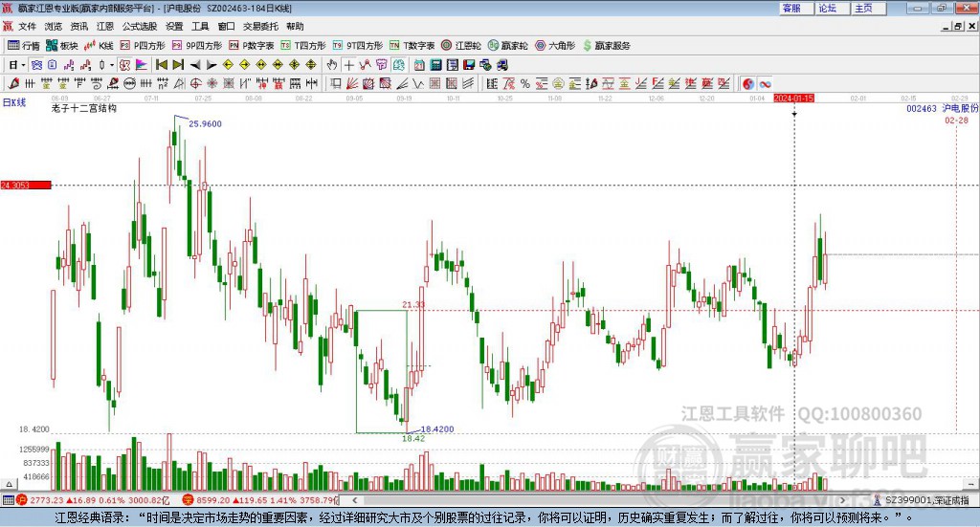Open the 赢家轮 wheel tool
This screenshot has height=527, width=980.
[507, 45]
